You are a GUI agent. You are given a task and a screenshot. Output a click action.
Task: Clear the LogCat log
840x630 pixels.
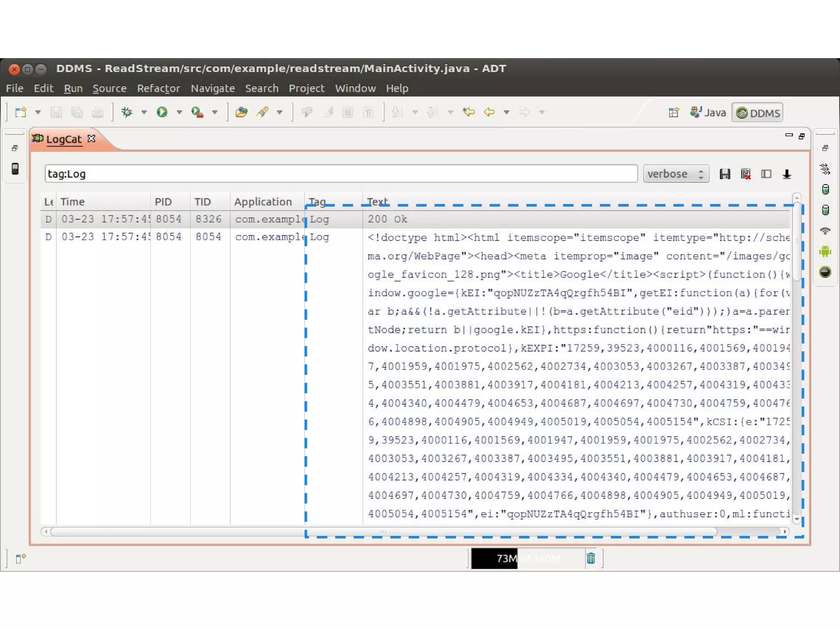pos(746,174)
